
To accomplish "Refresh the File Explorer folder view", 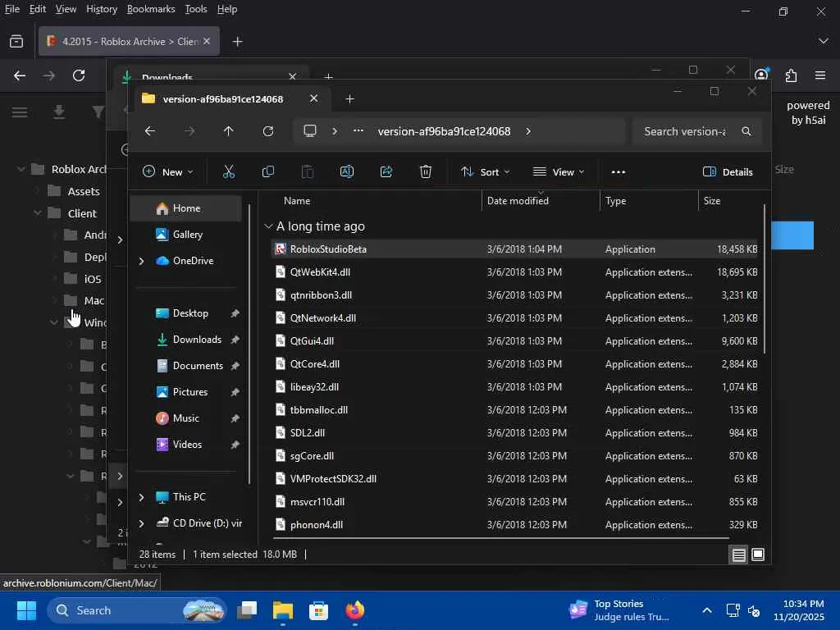I will point(268,131).
